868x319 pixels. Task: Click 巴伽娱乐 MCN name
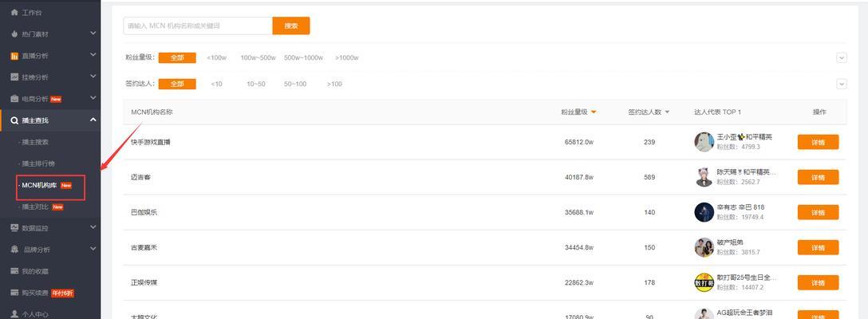point(144,212)
